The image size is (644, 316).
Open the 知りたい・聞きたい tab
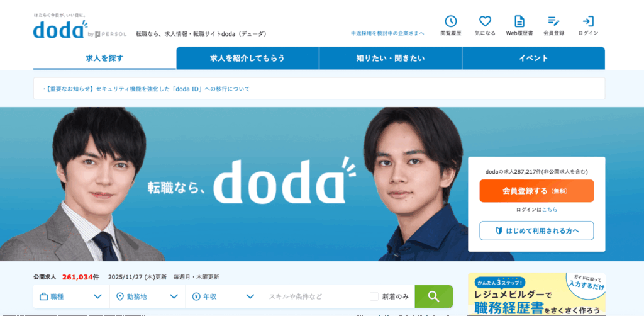point(391,59)
